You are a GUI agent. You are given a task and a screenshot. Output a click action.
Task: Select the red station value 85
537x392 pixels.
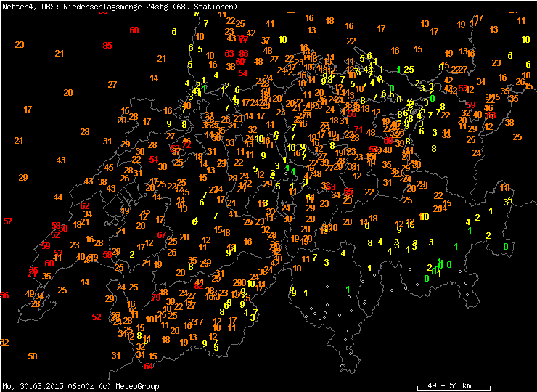pyautogui.click(x=107, y=45)
